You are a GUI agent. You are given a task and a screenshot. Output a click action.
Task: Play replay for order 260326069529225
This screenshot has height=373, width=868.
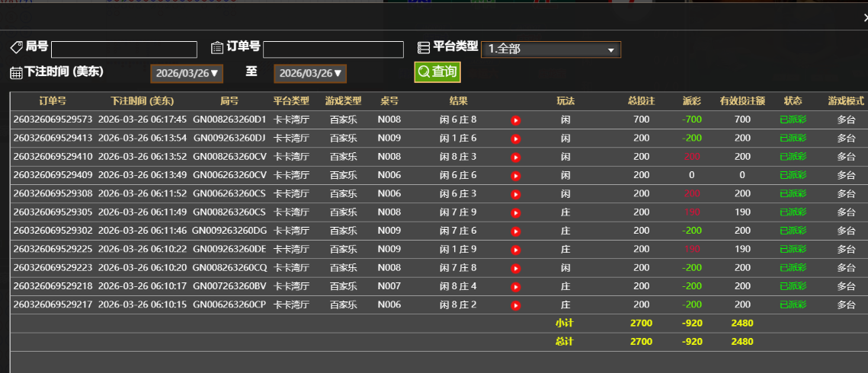tap(515, 250)
